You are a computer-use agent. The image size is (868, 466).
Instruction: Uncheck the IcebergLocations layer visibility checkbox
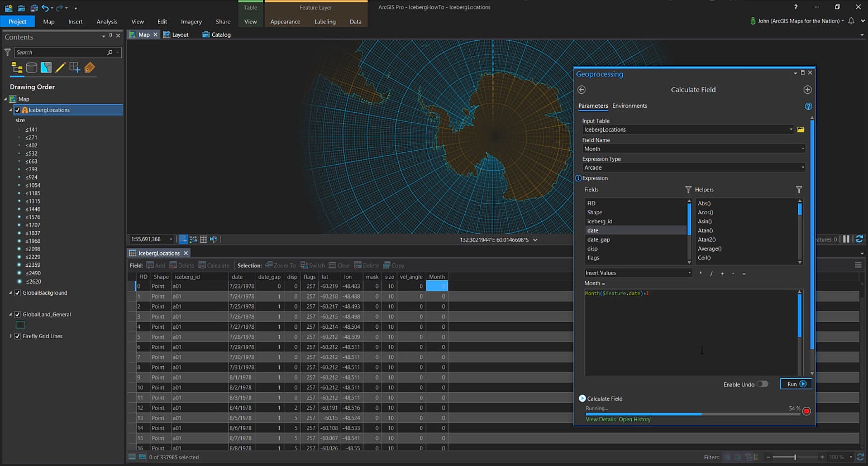[x=17, y=110]
